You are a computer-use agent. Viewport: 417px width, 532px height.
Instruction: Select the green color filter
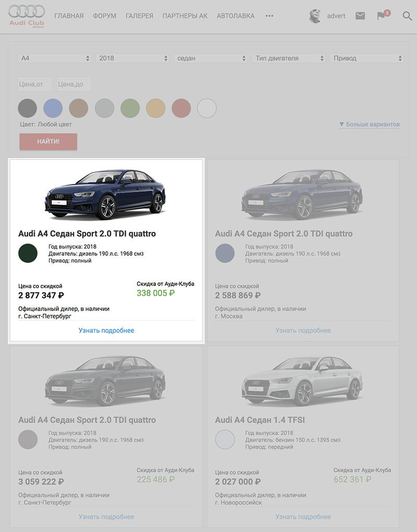point(130,108)
